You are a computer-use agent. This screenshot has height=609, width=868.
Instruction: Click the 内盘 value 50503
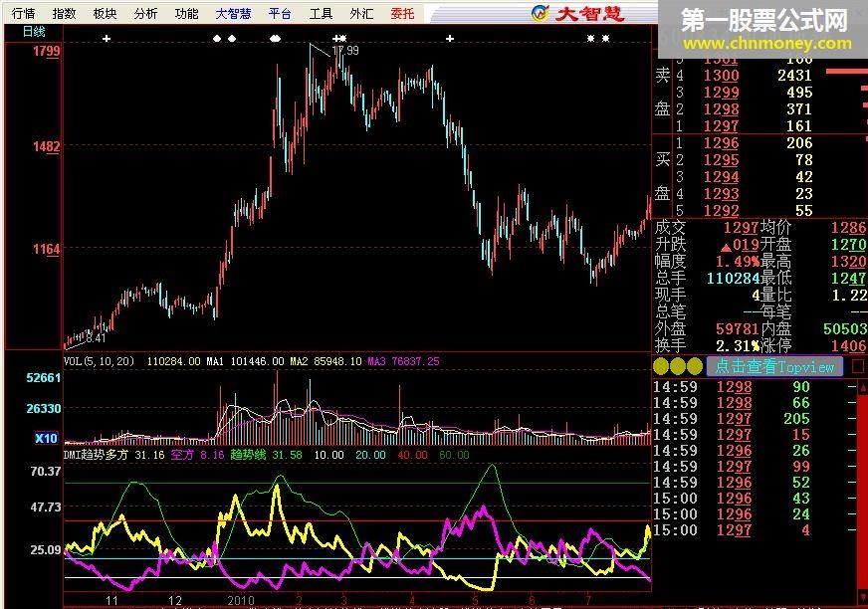pos(844,328)
